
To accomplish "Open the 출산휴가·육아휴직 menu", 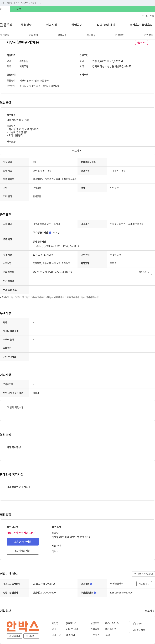I will coord(141,25).
